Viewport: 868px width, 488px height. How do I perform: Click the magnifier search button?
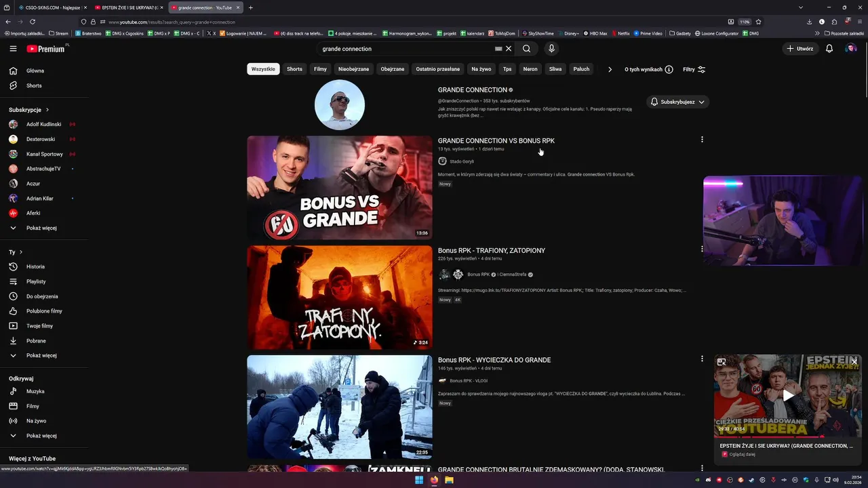coord(526,49)
